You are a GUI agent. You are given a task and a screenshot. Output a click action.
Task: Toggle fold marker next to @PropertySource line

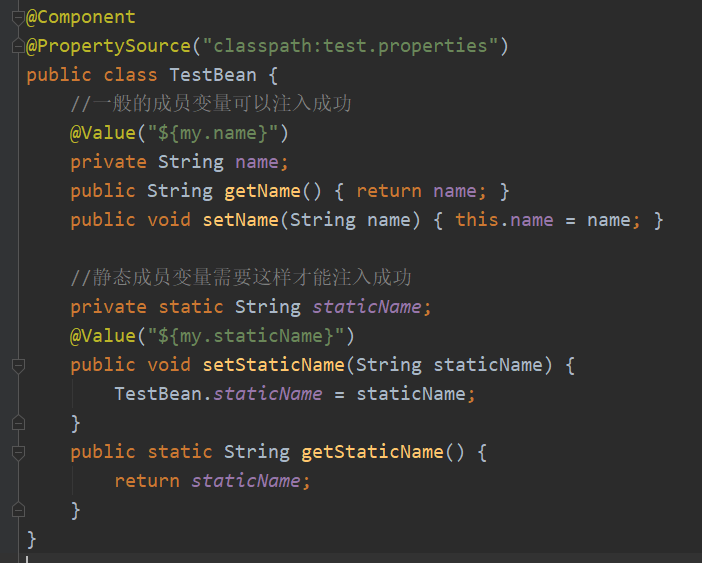(18, 46)
